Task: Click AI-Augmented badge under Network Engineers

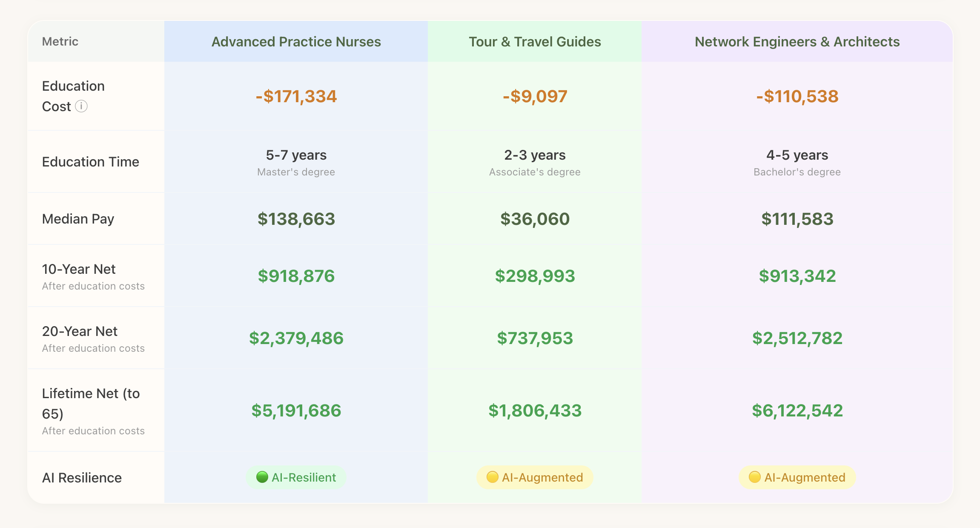Action: point(797,477)
